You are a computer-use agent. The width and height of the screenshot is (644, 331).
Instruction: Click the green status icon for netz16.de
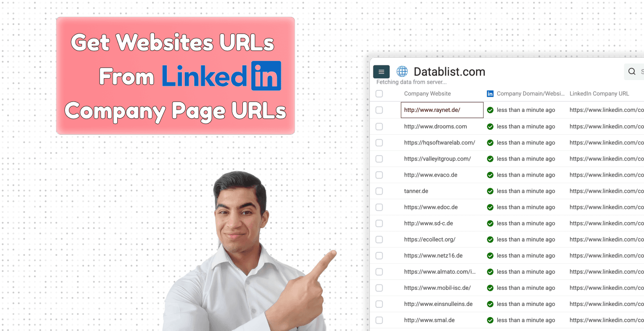490,255
